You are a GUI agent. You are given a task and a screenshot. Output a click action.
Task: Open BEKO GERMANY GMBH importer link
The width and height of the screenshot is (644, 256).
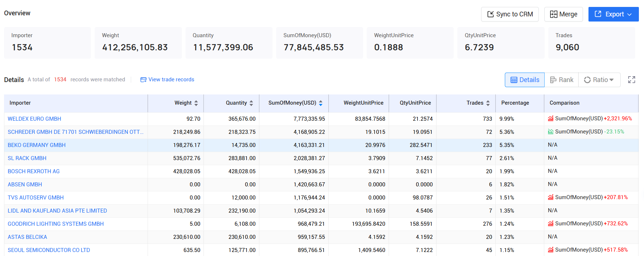tap(37, 145)
